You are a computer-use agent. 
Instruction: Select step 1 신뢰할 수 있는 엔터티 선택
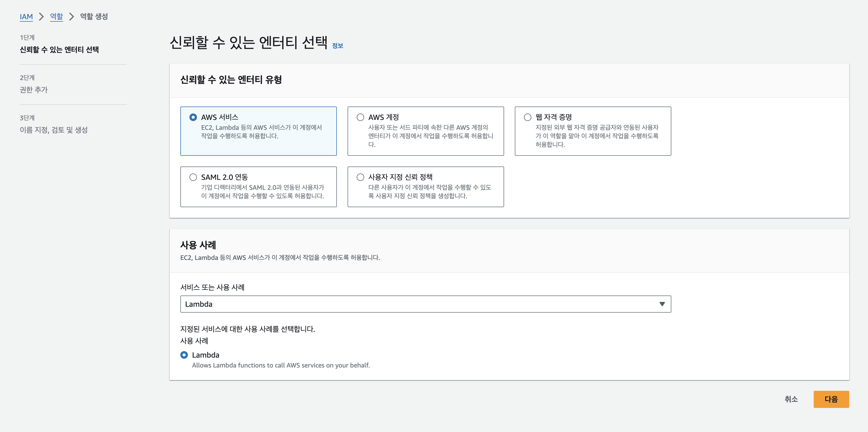pos(59,50)
